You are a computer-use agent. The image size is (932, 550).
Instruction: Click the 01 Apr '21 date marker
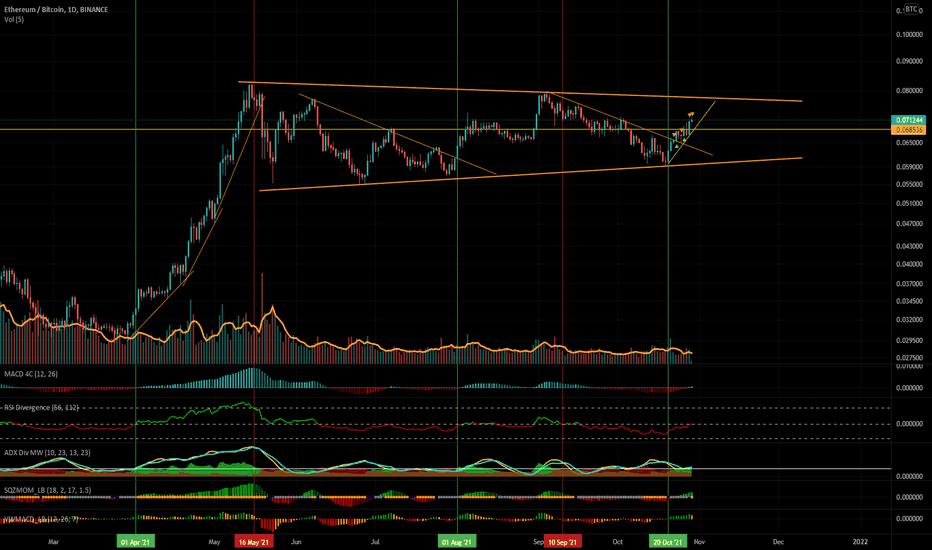point(136,542)
